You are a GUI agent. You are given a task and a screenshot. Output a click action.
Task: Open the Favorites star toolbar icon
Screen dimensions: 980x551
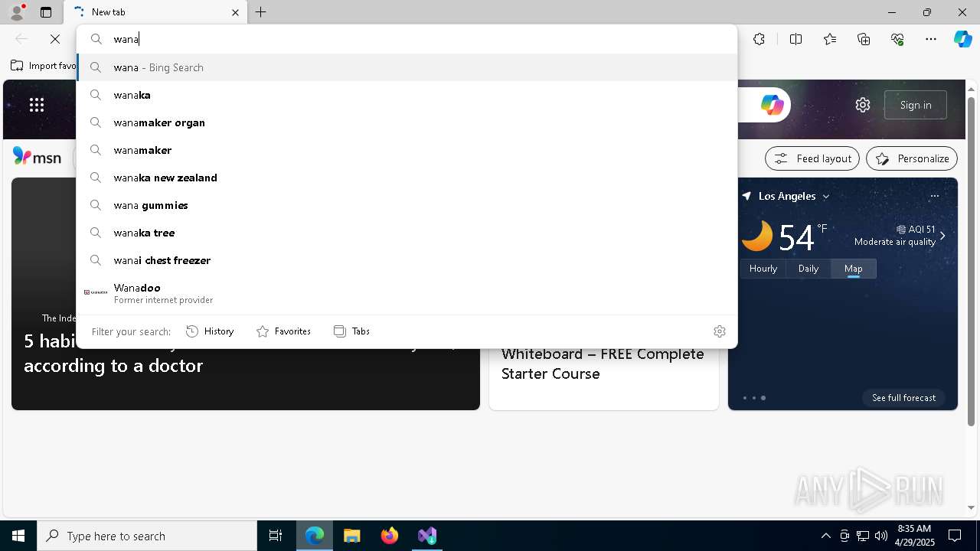[x=830, y=39]
